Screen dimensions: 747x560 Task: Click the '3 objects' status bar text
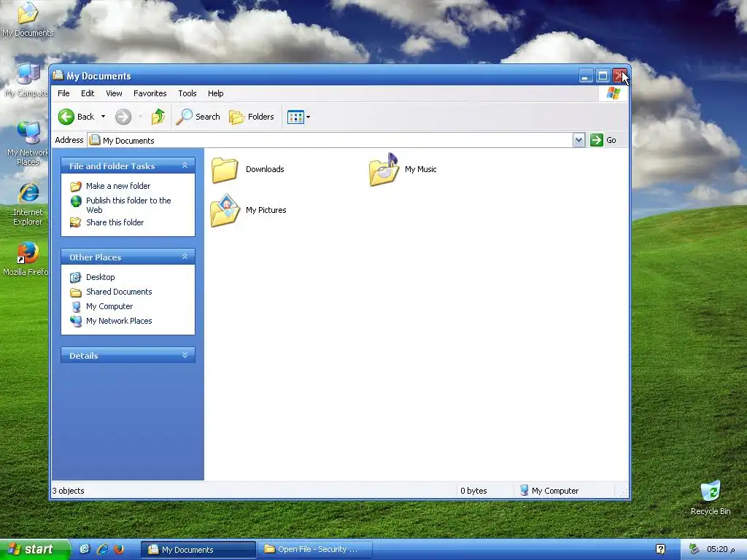tap(68, 491)
